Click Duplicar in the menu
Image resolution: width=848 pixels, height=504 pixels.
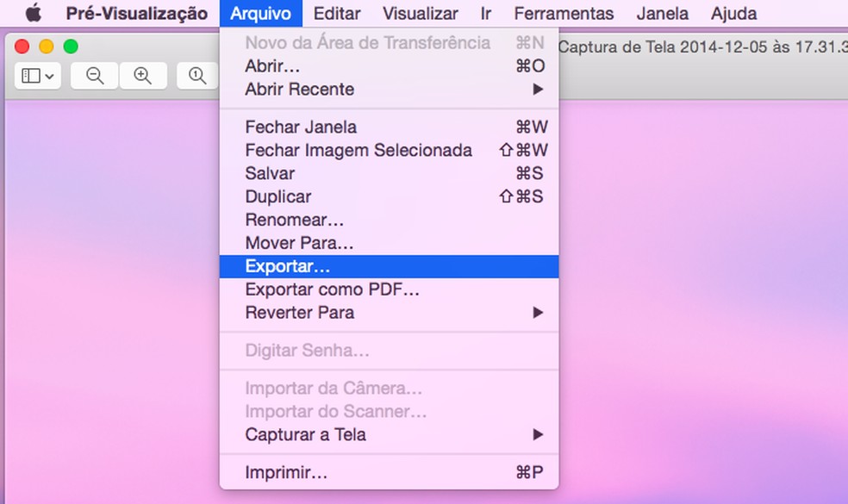click(278, 196)
